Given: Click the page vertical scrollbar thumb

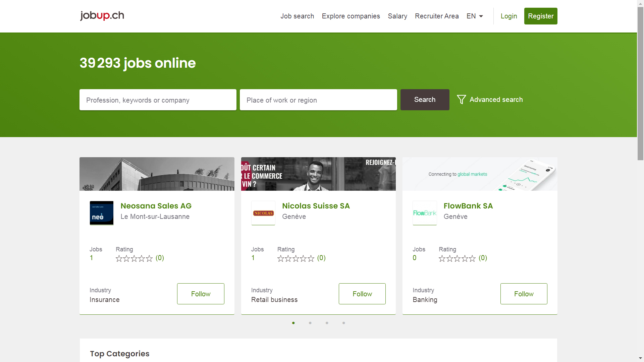Looking at the screenshot, I should click(x=641, y=83).
